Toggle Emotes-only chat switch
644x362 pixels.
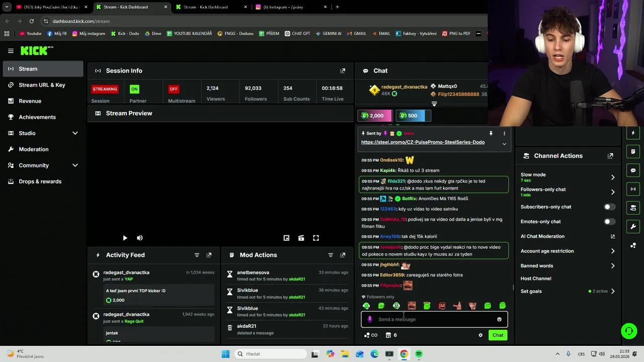pos(609,222)
